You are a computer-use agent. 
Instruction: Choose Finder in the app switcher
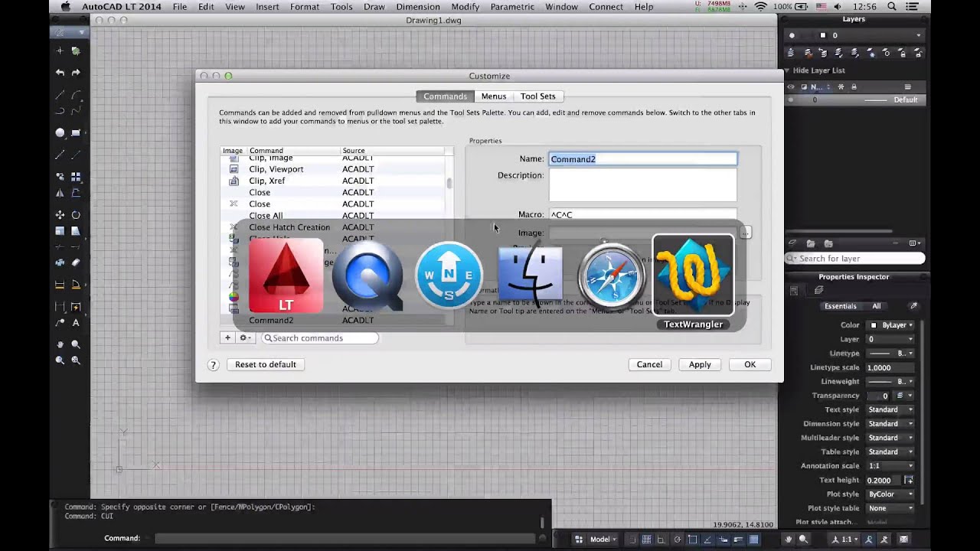point(530,275)
